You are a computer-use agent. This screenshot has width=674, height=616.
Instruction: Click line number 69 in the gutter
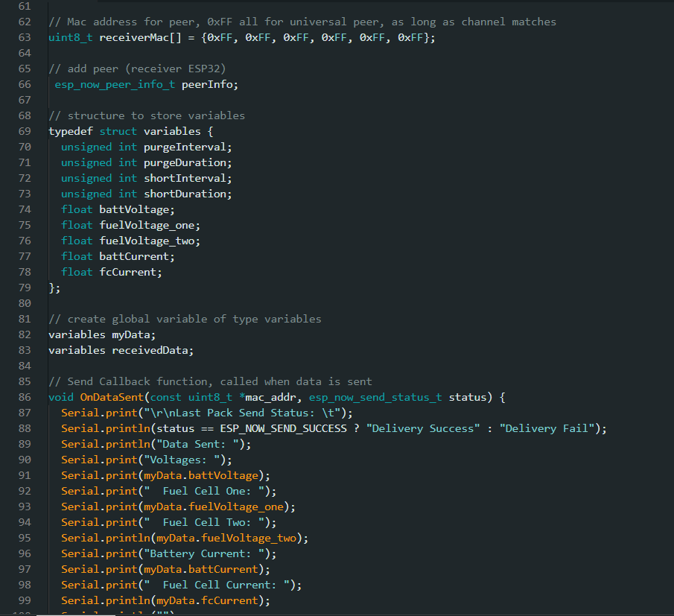25,131
